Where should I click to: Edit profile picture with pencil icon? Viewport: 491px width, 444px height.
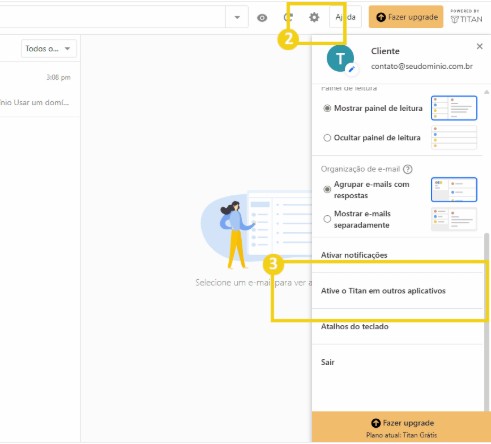pyautogui.click(x=351, y=69)
